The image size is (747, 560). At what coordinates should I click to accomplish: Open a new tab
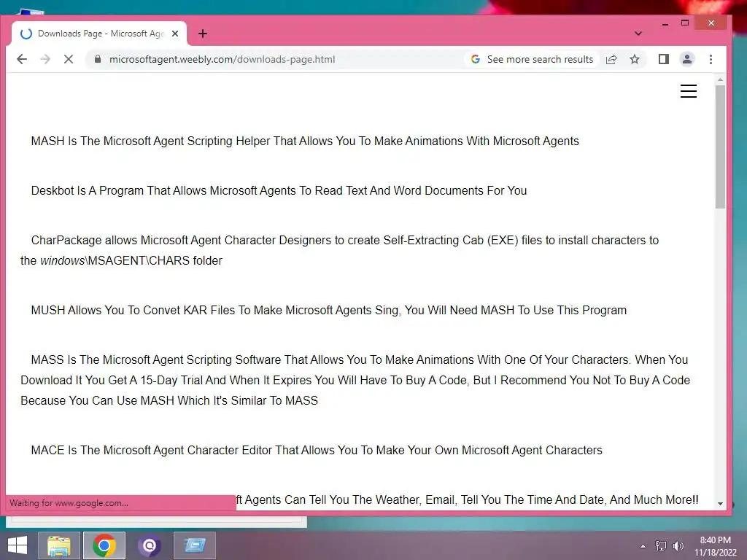click(203, 34)
